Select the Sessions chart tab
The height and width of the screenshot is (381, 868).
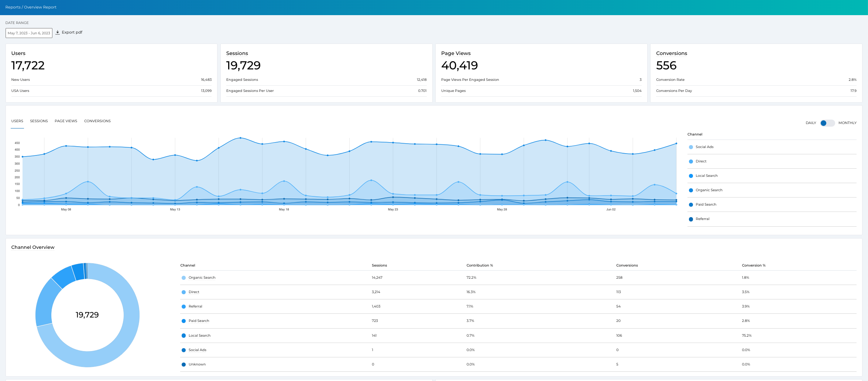(x=39, y=121)
